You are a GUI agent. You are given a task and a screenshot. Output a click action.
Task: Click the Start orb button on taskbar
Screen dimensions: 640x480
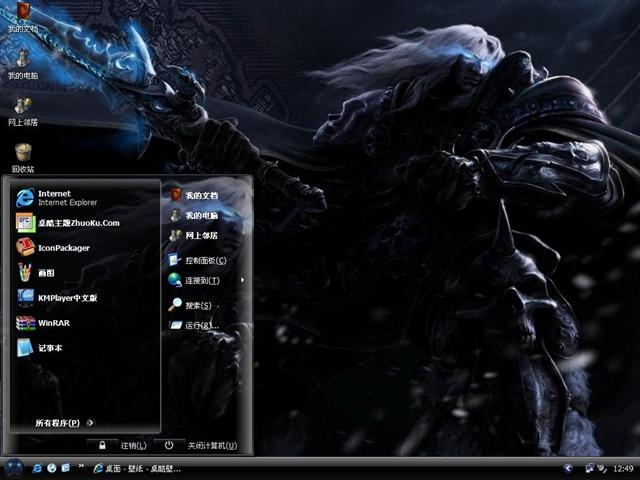[14, 468]
